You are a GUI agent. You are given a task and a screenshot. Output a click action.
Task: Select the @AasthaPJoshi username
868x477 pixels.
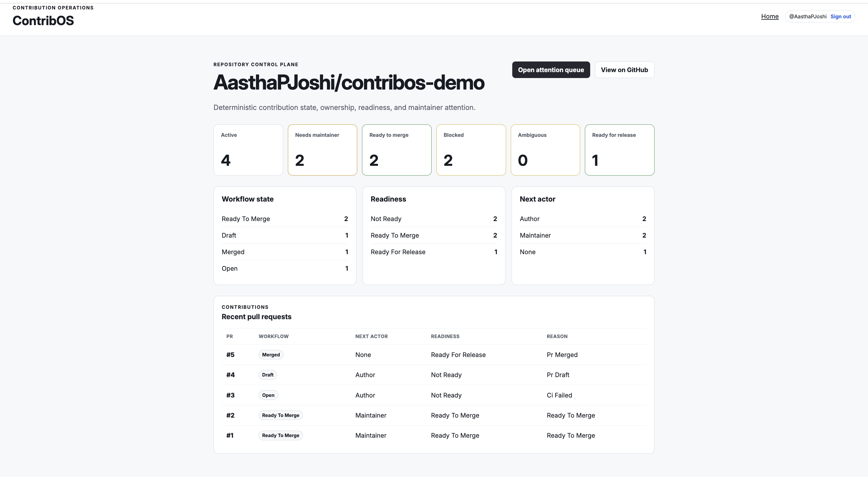[x=808, y=17]
